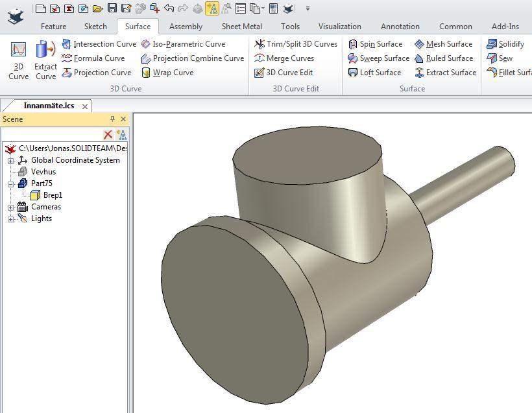Viewport: 532px width, 413px height.
Task: Close the Scene panel
Action: tap(123, 119)
